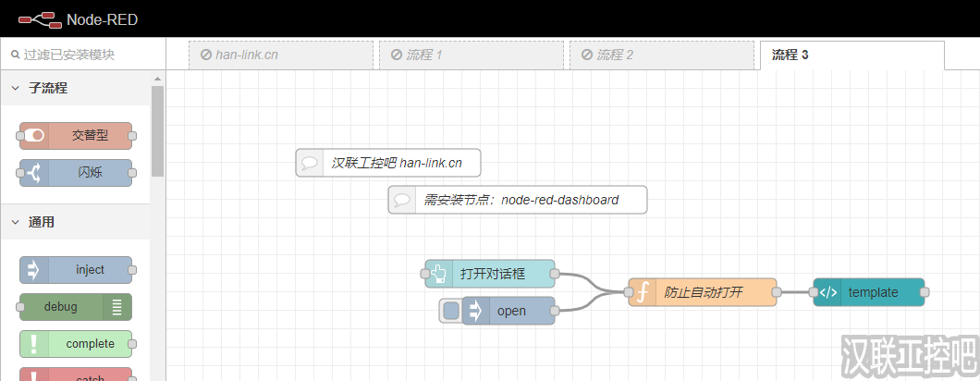Click the han-link.cn comment node
This screenshot has width=980, height=381.
[388, 163]
